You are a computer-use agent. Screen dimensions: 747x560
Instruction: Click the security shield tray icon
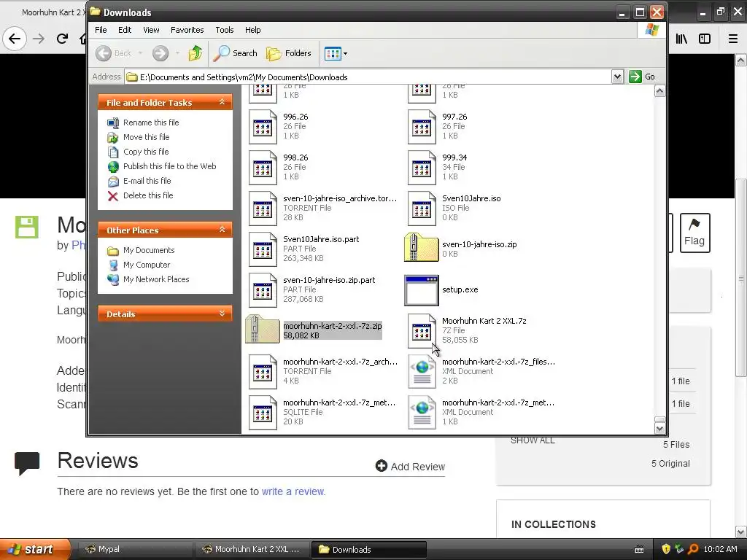(x=666, y=549)
